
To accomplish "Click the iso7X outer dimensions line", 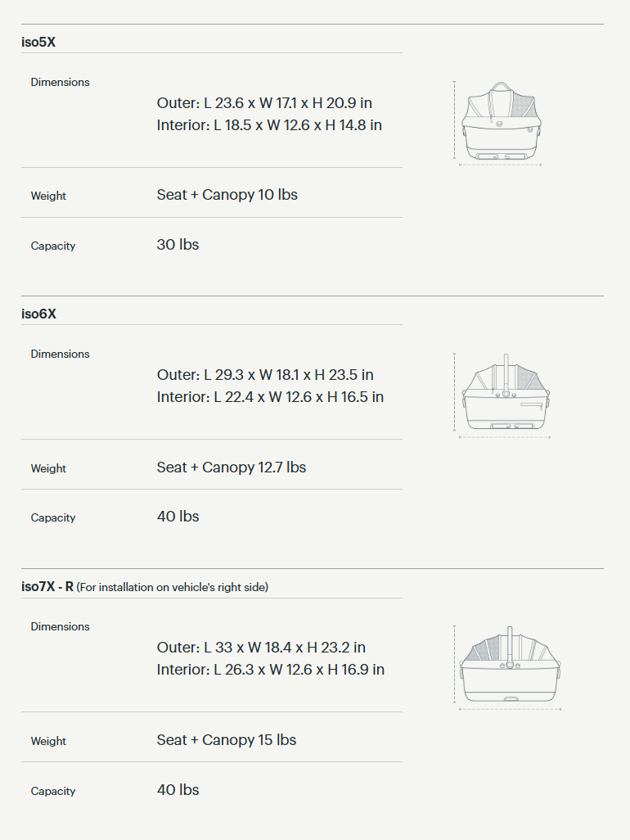I will pyautogui.click(x=261, y=648).
